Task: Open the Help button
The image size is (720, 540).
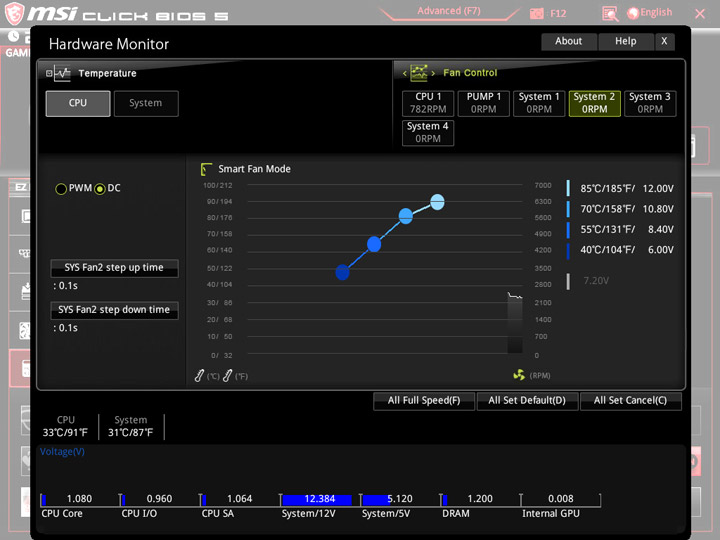Action: (625, 41)
